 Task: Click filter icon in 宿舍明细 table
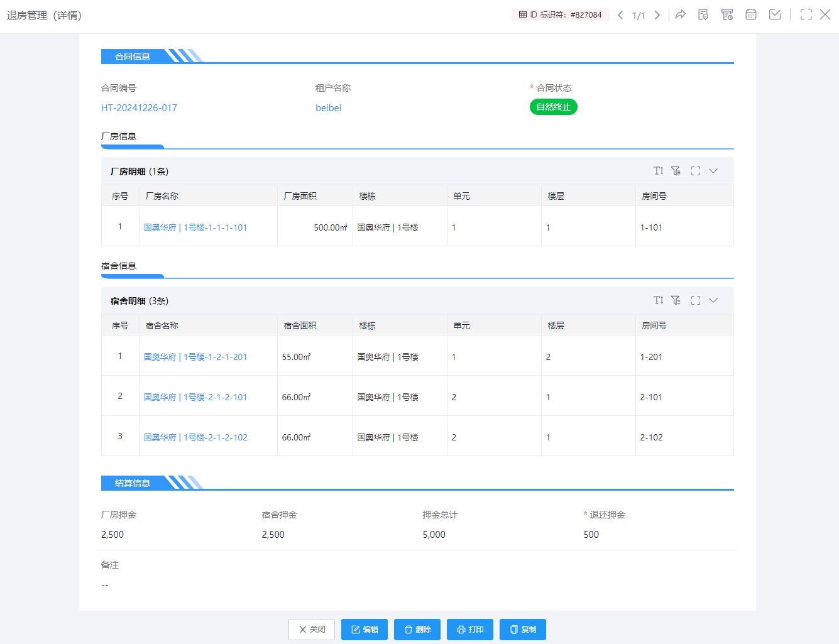click(x=676, y=300)
